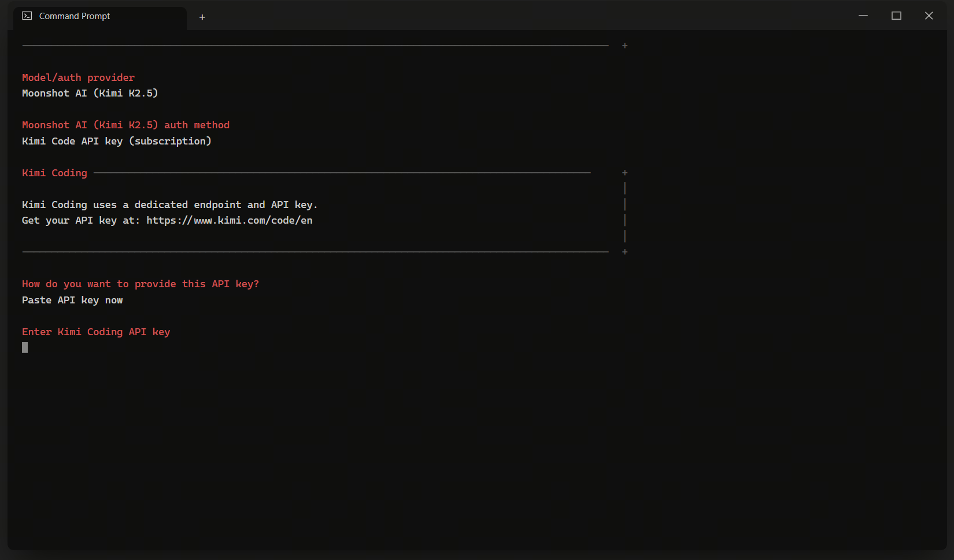This screenshot has height=560, width=954.
Task: Click 'How do you want to provide' question
Action: (140, 284)
